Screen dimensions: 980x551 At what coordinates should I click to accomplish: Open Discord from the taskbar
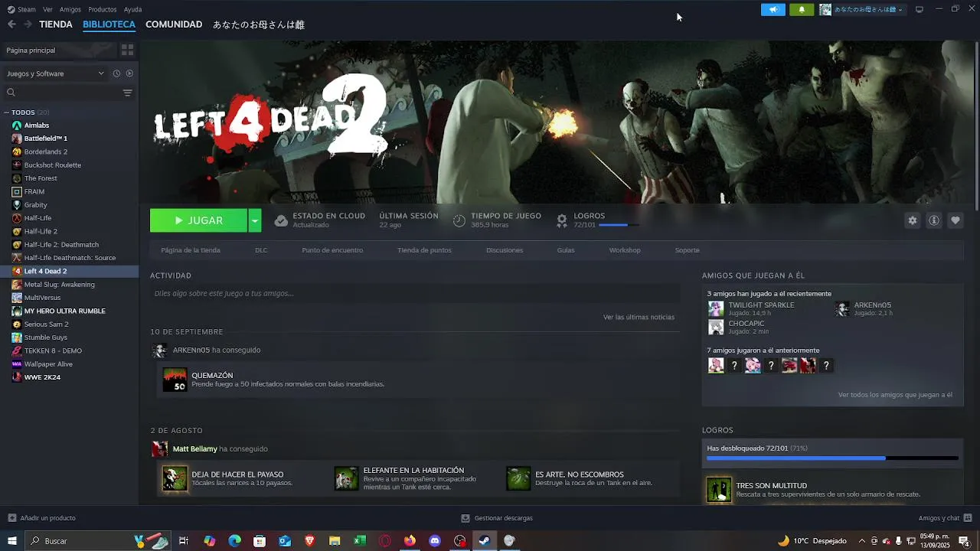pos(435,541)
